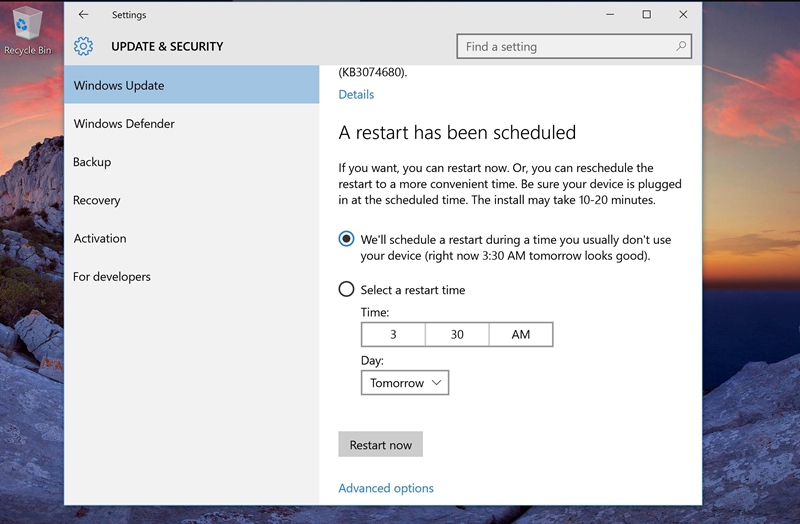This screenshot has height=524, width=800.
Task: Open the Activation section
Action: 100,238
